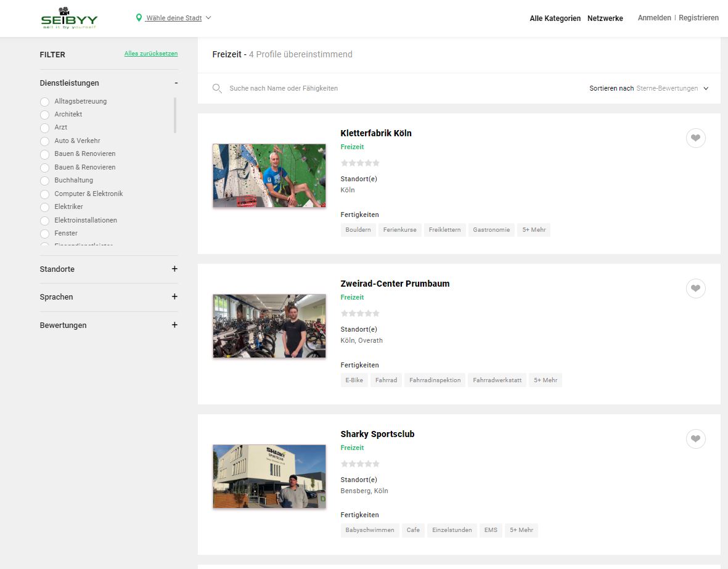Click the green location pin icon
This screenshot has width=728, height=569.
click(138, 18)
